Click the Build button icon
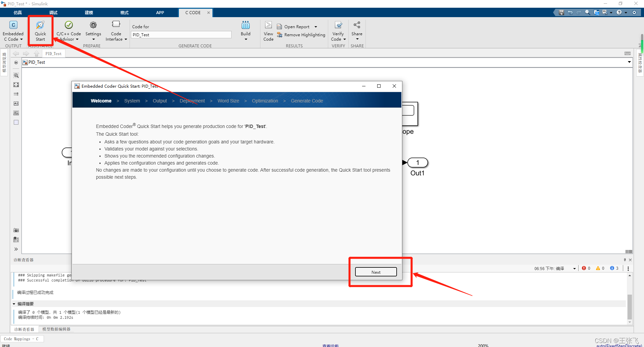 click(x=246, y=25)
